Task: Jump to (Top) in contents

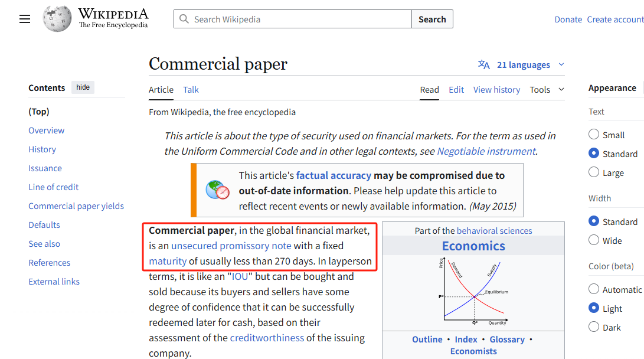Action: coord(38,112)
